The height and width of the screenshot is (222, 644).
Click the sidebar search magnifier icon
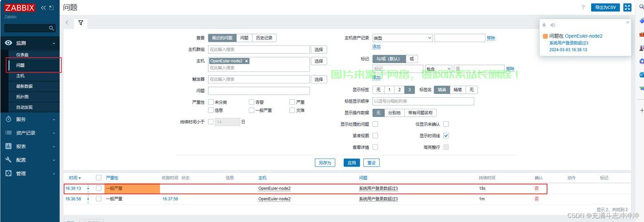(52, 28)
